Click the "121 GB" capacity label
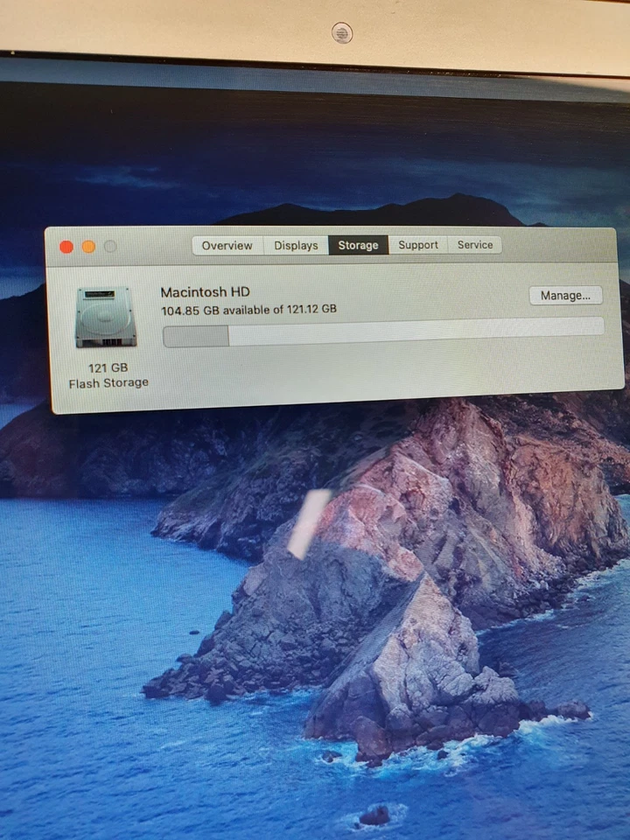The height and width of the screenshot is (840, 630). point(108,368)
